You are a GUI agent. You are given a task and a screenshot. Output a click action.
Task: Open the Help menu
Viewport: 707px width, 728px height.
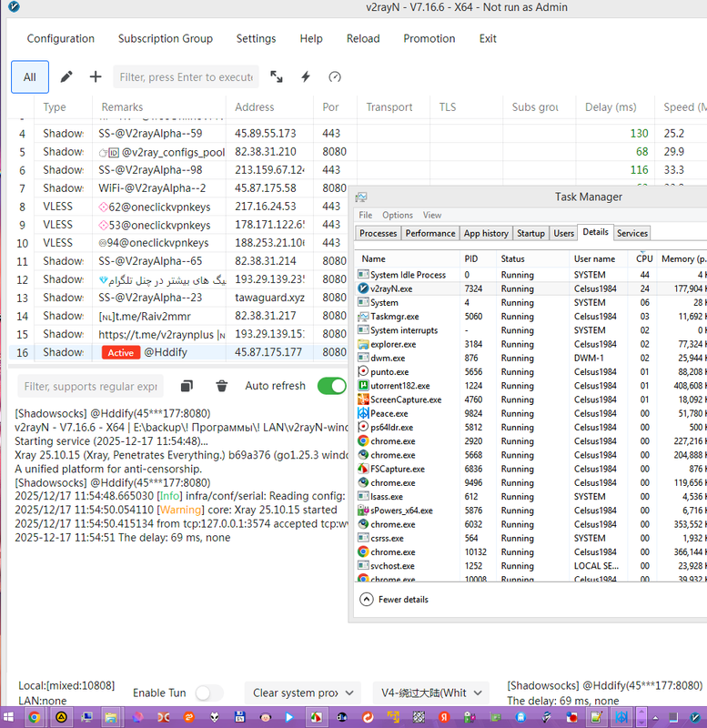coord(311,38)
